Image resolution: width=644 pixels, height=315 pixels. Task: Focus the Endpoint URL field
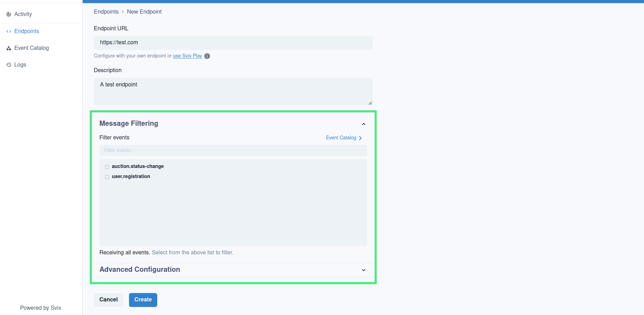tap(233, 43)
